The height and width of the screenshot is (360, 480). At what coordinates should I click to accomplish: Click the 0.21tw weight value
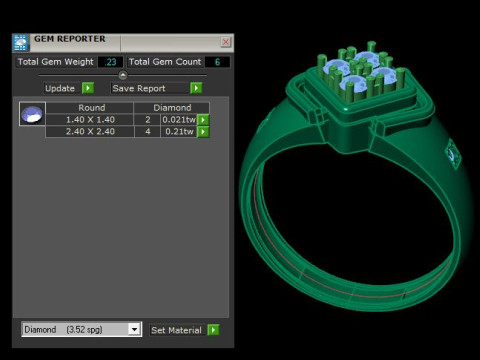(x=179, y=132)
